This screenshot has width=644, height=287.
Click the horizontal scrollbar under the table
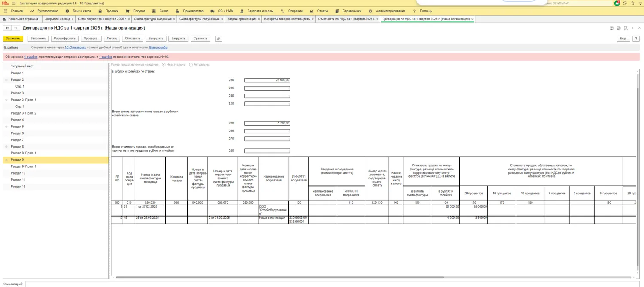[x=279, y=278]
